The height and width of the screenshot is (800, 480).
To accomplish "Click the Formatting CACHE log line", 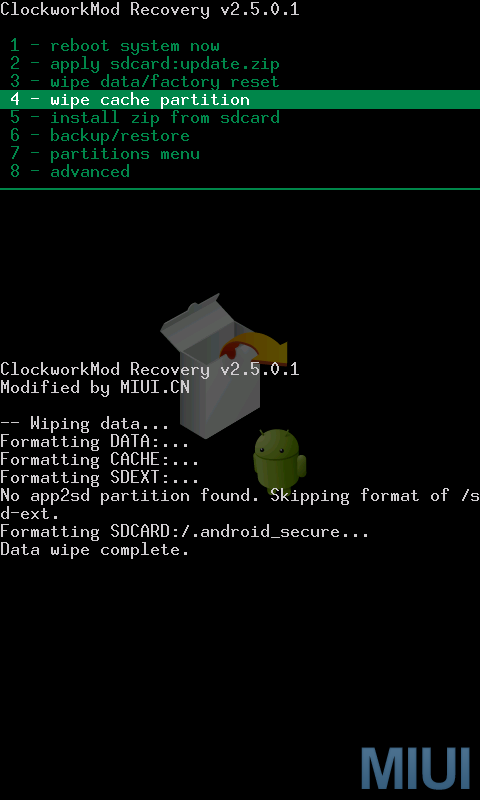I will 100,459.
